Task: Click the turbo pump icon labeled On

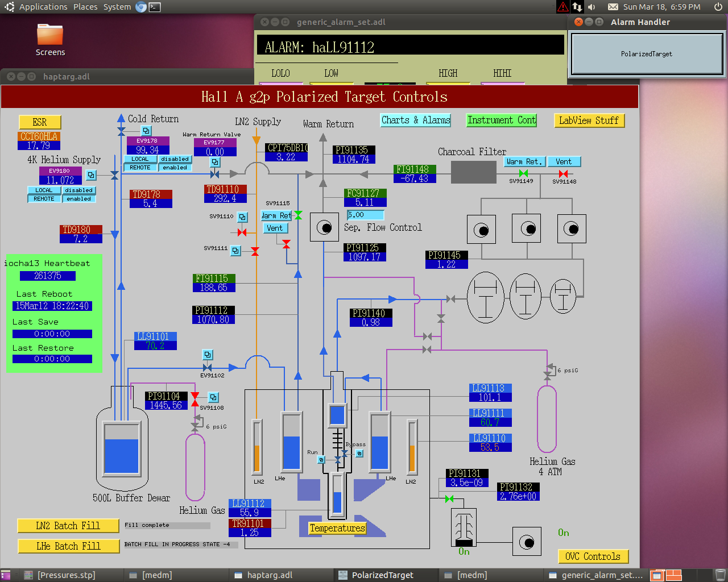Action: tap(464, 527)
